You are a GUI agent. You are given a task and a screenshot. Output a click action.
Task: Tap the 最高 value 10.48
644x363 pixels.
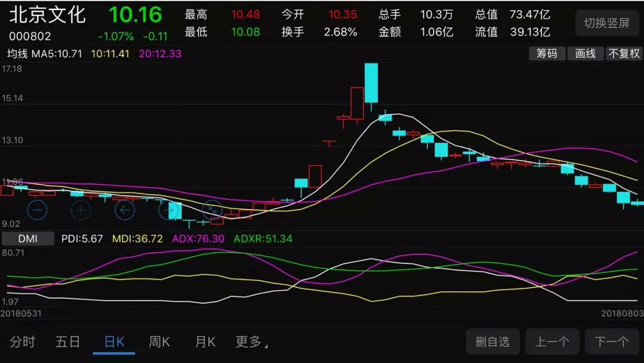[x=246, y=15]
